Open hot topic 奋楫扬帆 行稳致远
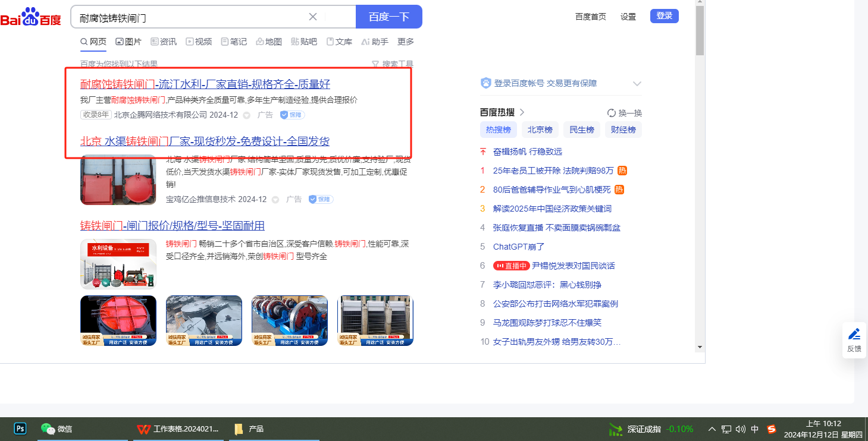 [528, 152]
